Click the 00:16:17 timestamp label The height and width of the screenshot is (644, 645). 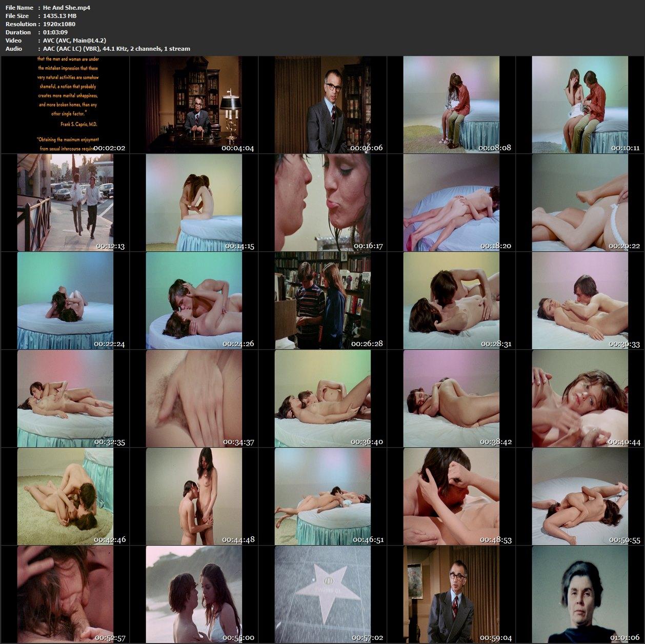tap(367, 246)
